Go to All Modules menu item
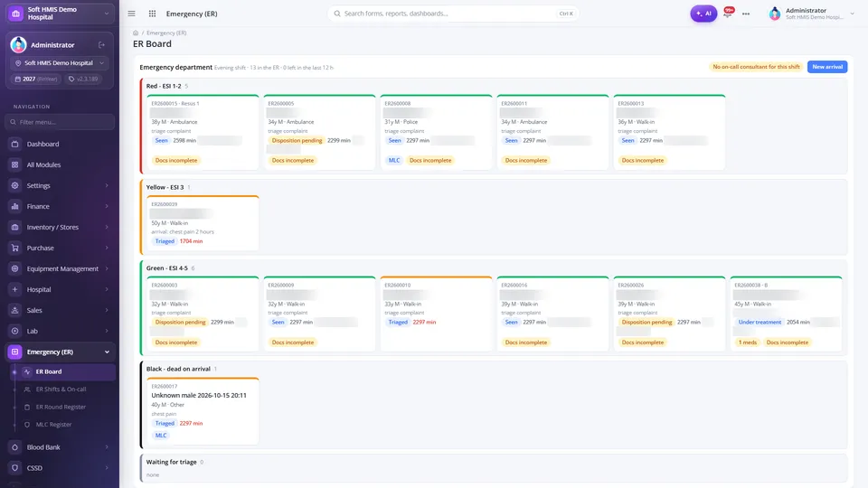The height and width of the screenshot is (488, 868). point(60,164)
